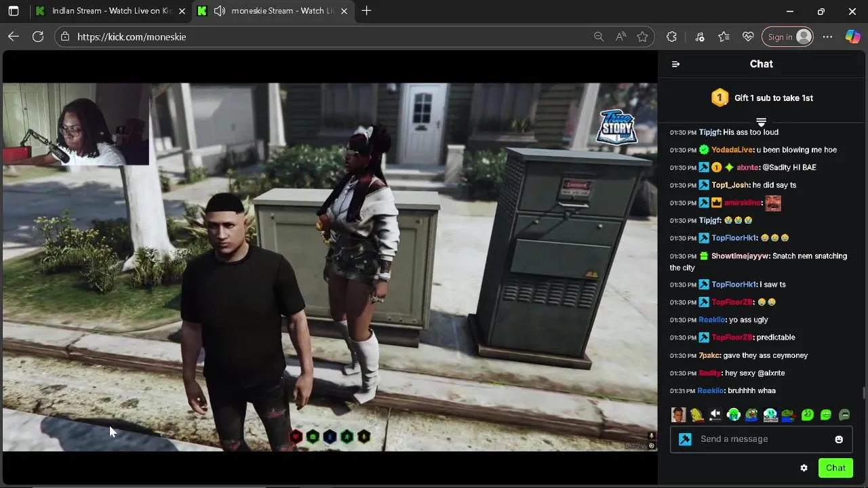Viewport: 868px width, 488px height.
Task: Go back with the browser back arrow
Action: pyautogui.click(x=14, y=37)
